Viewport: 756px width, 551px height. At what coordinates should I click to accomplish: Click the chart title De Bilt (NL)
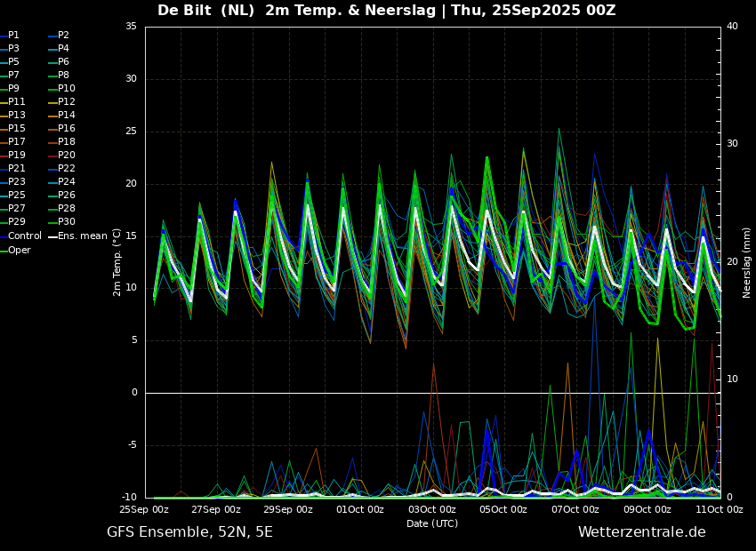(205, 10)
